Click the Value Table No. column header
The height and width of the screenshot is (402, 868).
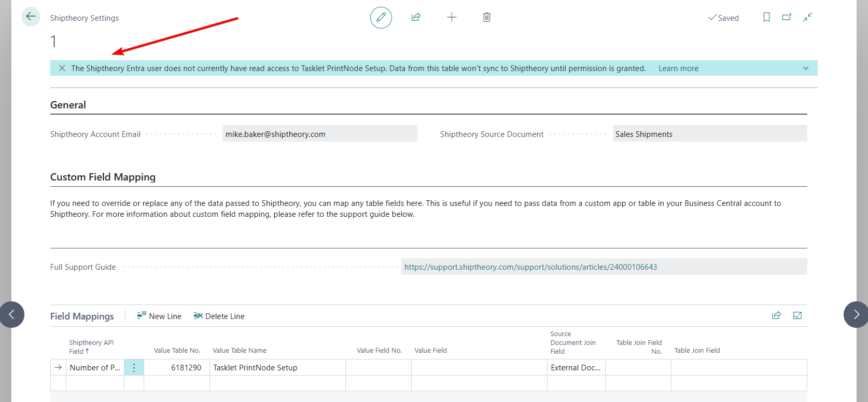(x=177, y=351)
